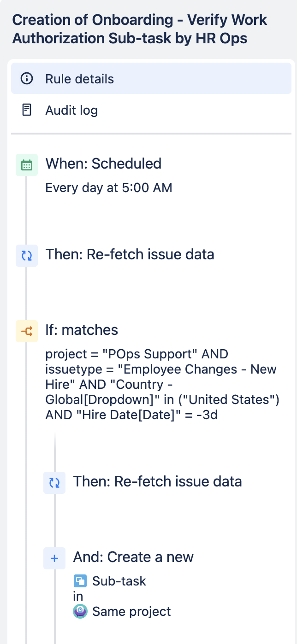
Task: Open the And: Create a new action
Action: pos(133,556)
